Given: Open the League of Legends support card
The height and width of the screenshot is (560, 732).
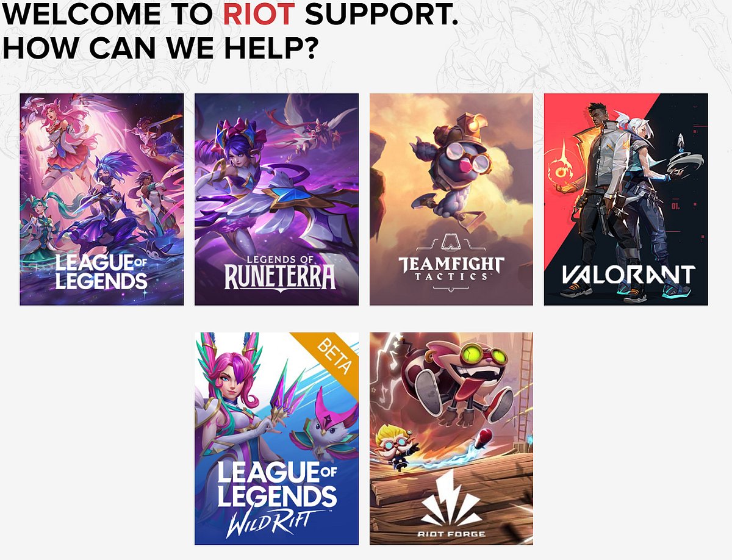Looking at the screenshot, I should pos(102,199).
